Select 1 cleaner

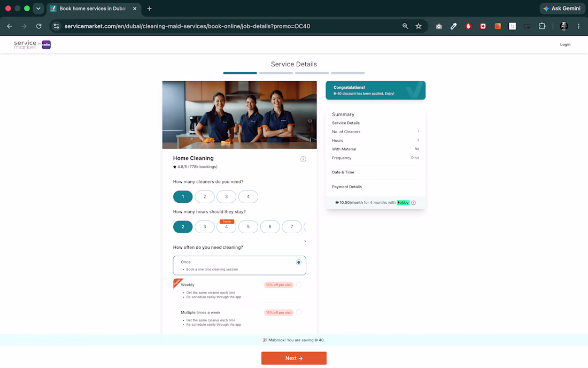[x=183, y=196]
